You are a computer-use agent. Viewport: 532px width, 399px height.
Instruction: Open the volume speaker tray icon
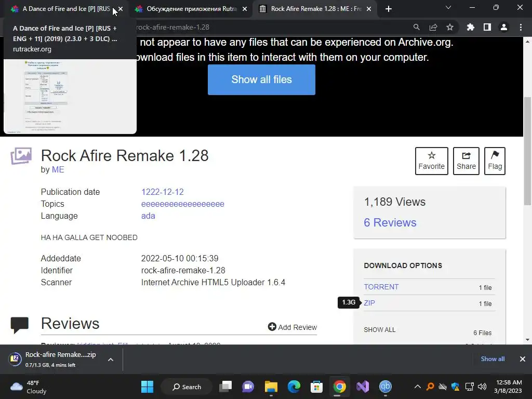[482, 387]
